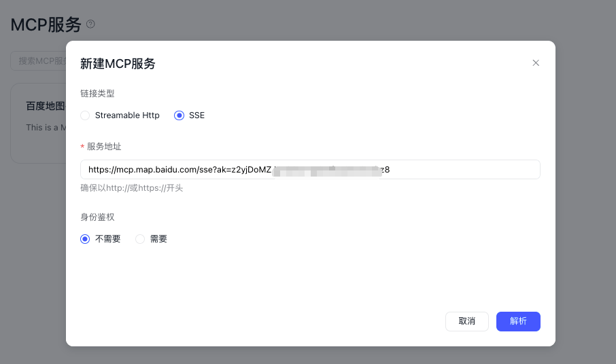The height and width of the screenshot is (364, 616).
Task: Click the MCP服务 page heading
Action: pyautogui.click(x=46, y=24)
